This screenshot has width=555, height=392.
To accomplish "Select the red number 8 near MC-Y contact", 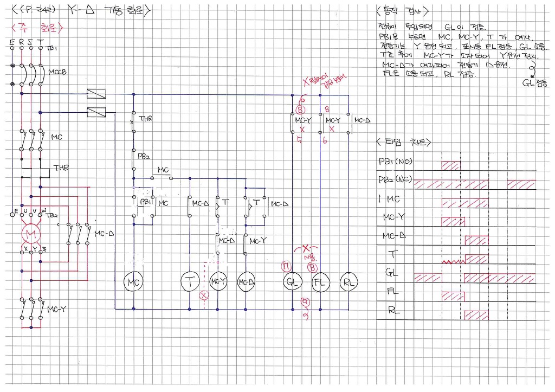I will tap(327, 110).
